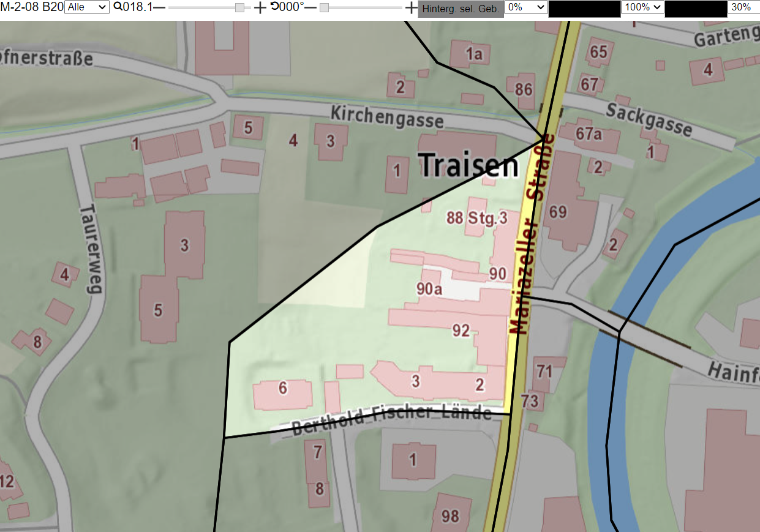This screenshot has width=760, height=532.
Task: Open the 100% dropdown
Action: (642, 7)
